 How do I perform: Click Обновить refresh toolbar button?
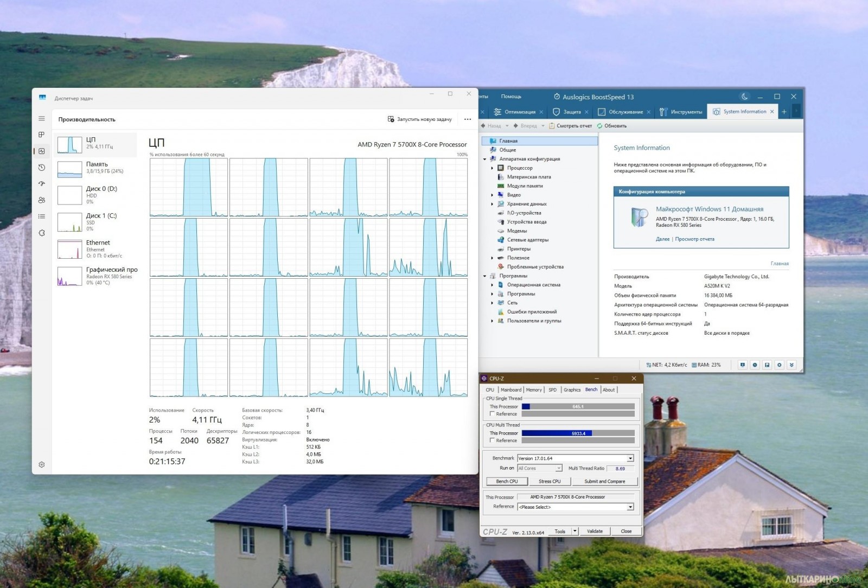(611, 126)
